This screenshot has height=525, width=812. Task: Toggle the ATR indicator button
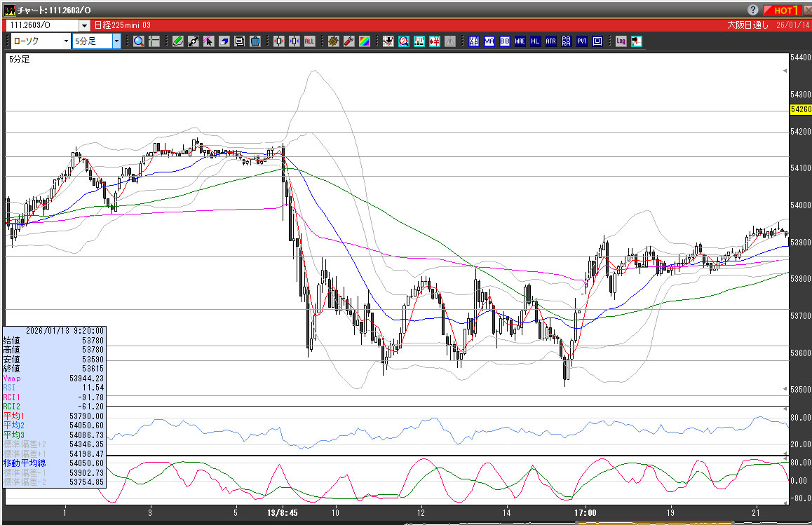coord(550,41)
